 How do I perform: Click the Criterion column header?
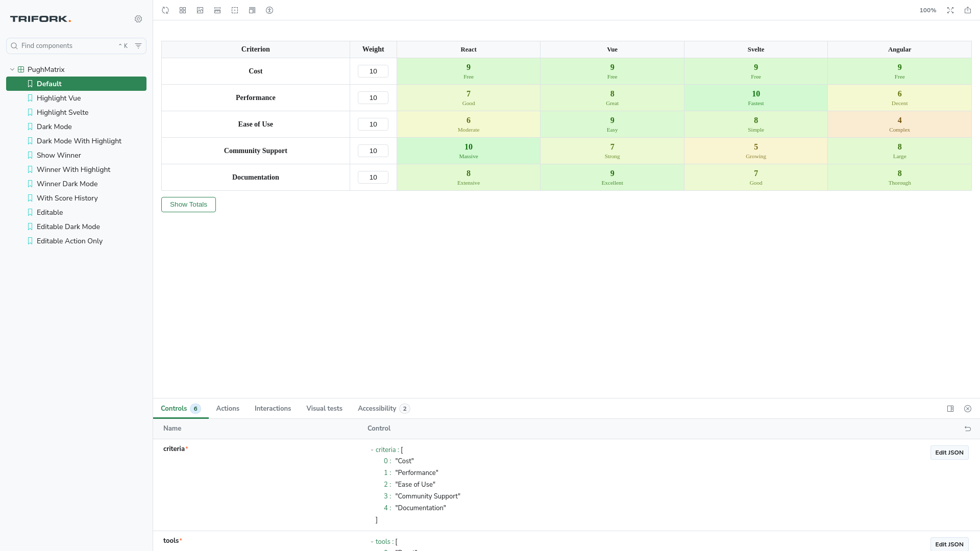click(256, 49)
